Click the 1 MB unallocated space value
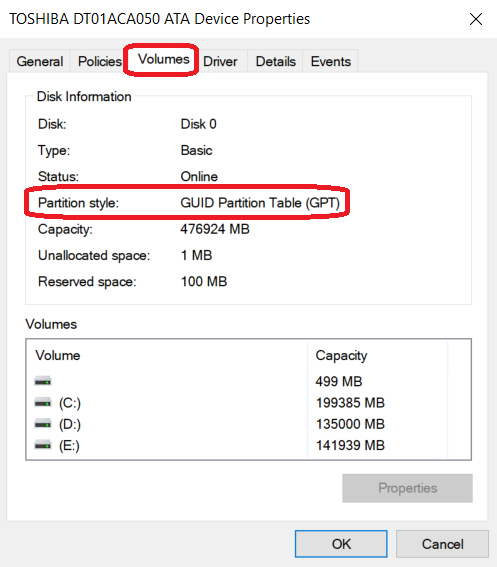The width and height of the screenshot is (497, 567). (x=196, y=255)
